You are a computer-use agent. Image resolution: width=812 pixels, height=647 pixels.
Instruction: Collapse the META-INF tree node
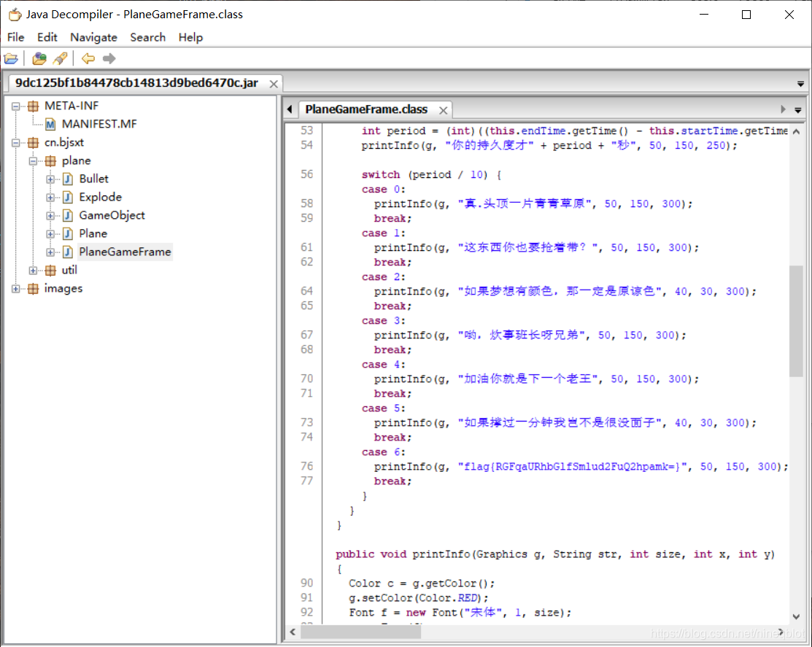tap(16, 106)
